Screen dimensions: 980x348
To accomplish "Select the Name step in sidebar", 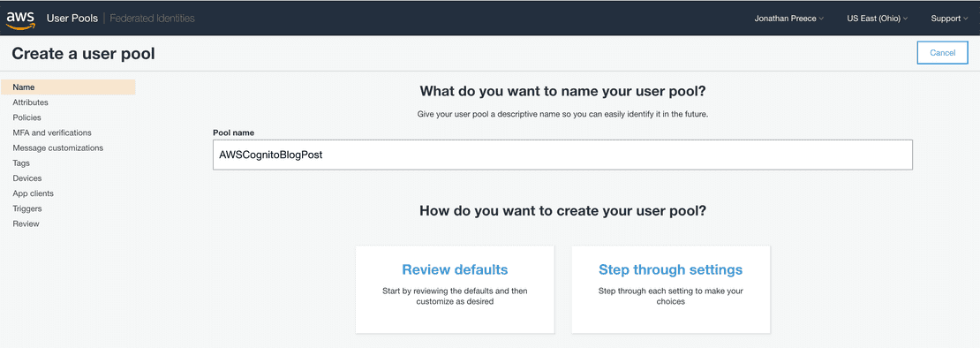I will click(x=68, y=87).
